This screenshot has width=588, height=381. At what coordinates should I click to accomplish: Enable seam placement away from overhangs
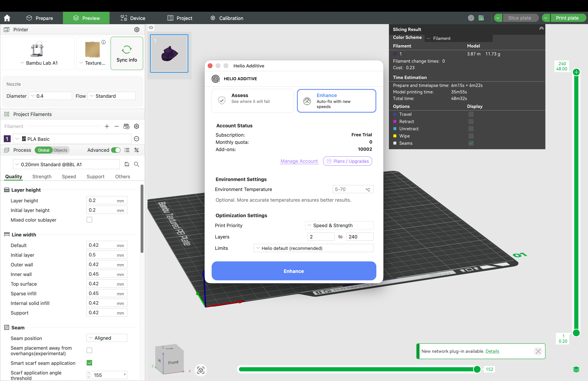point(89,350)
